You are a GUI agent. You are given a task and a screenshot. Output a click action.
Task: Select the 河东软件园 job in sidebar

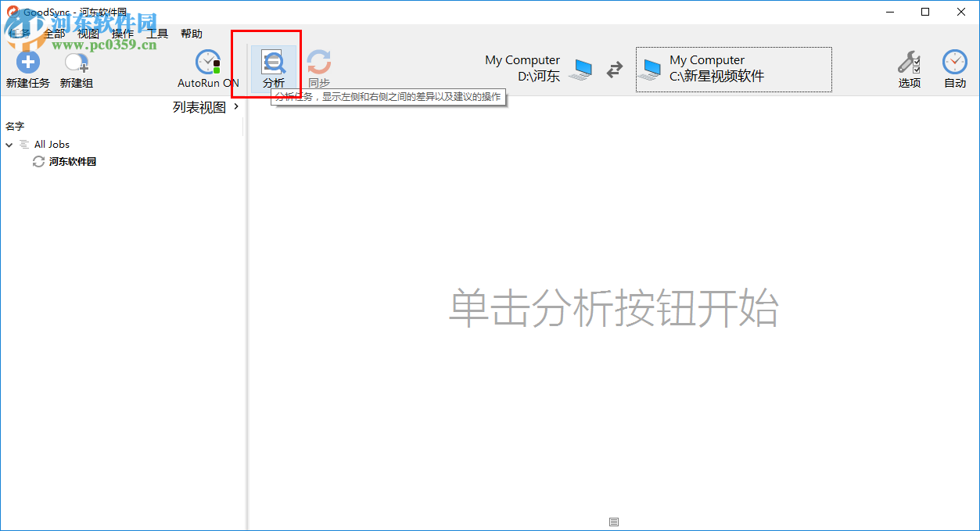pyautogui.click(x=72, y=161)
